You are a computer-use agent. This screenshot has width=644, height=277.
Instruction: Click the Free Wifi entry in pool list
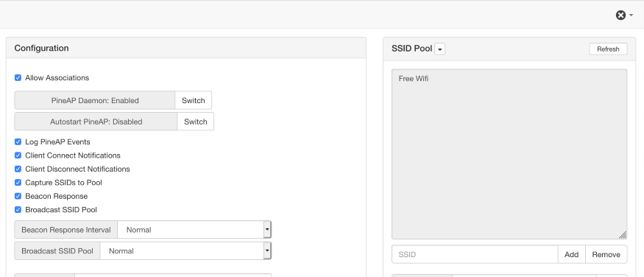coord(413,79)
